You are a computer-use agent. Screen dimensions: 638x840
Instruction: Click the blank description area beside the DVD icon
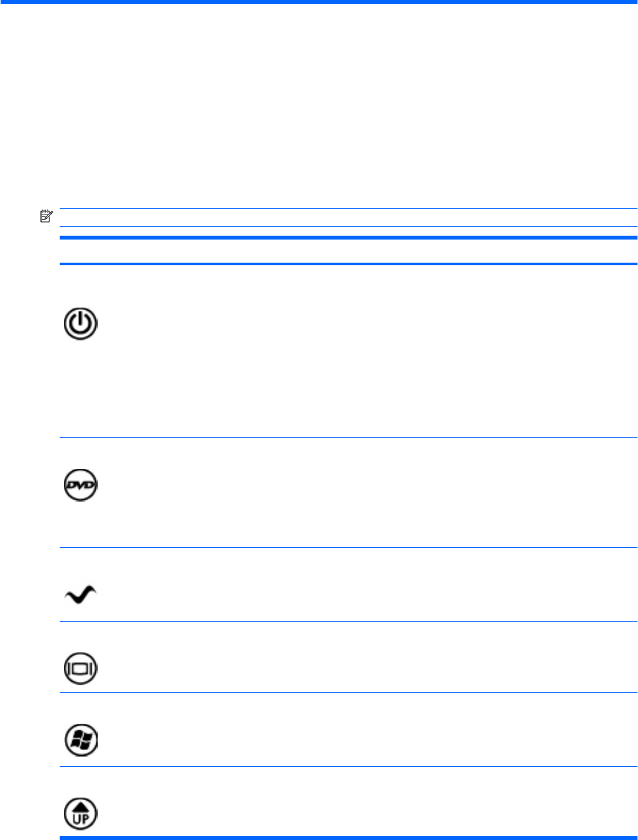366,493
